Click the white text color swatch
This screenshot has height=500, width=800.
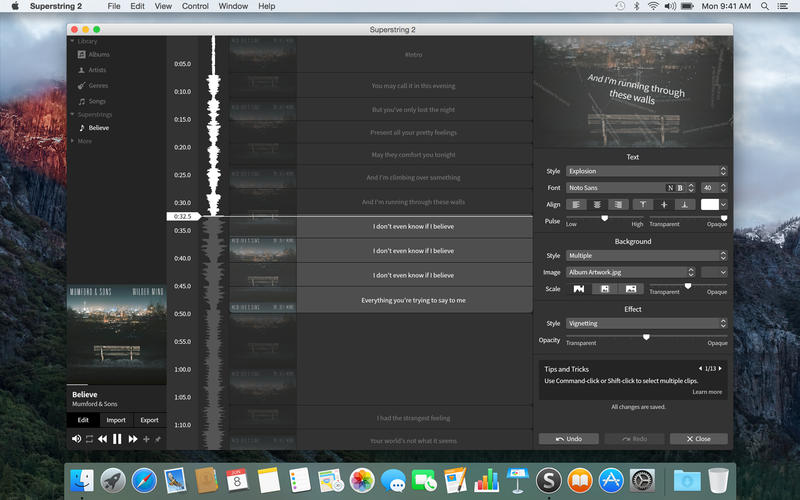point(710,205)
